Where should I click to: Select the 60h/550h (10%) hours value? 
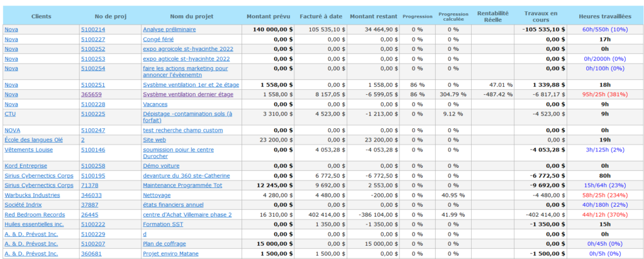click(x=605, y=30)
